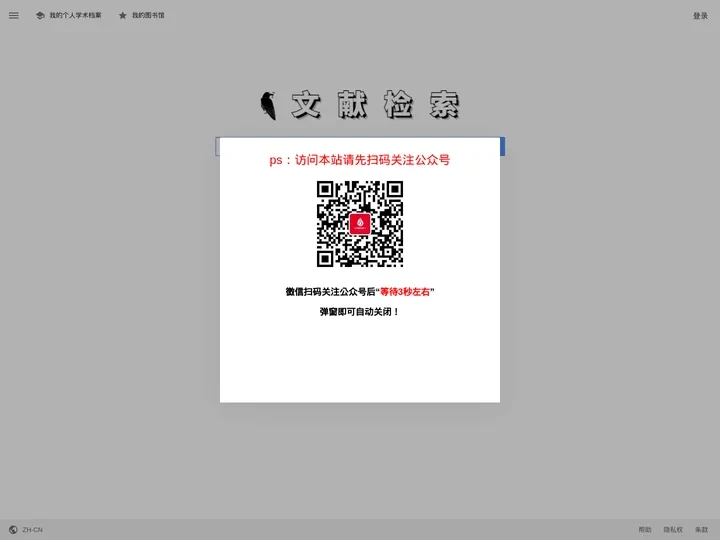Viewport: 720px width, 540px height.
Task: Click the globe language icon
Action: [13, 529]
